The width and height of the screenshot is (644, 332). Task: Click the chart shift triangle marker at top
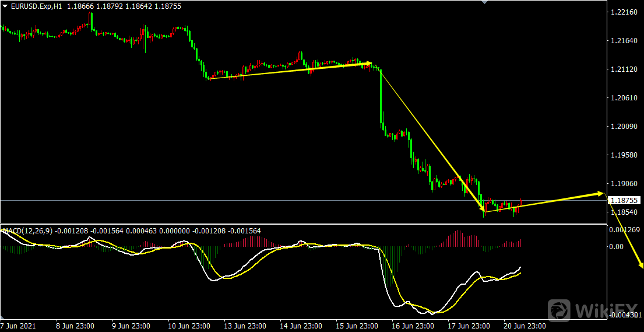[x=483, y=2]
